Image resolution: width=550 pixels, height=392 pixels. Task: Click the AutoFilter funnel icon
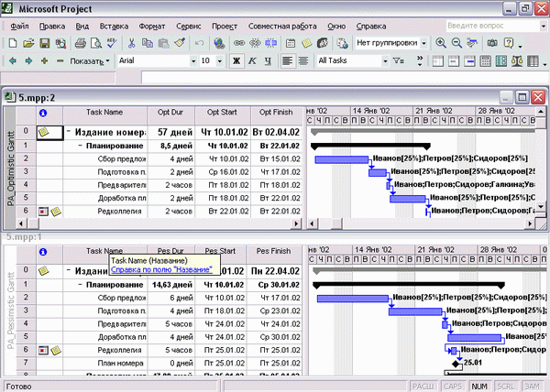point(399,61)
